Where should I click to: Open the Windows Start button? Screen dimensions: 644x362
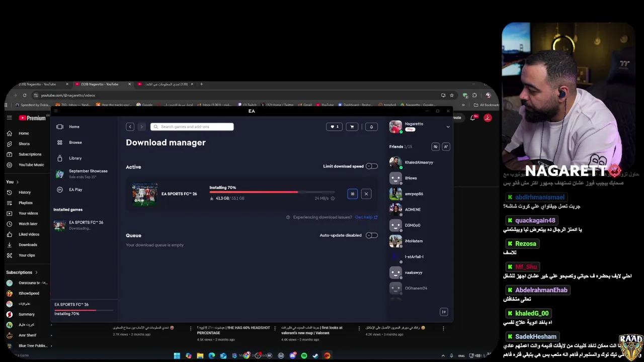[x=177, y=355]
